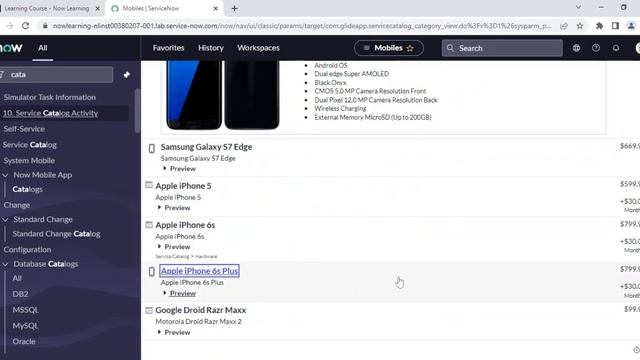
Task: Open DB2 database catalog
Action: 20,294
